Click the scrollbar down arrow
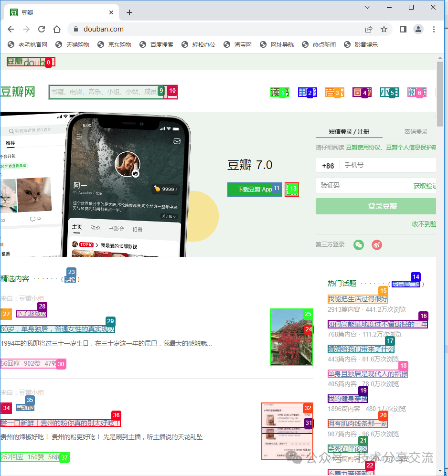The height and width of the screenshot is (476, 448). click(440, 471)
